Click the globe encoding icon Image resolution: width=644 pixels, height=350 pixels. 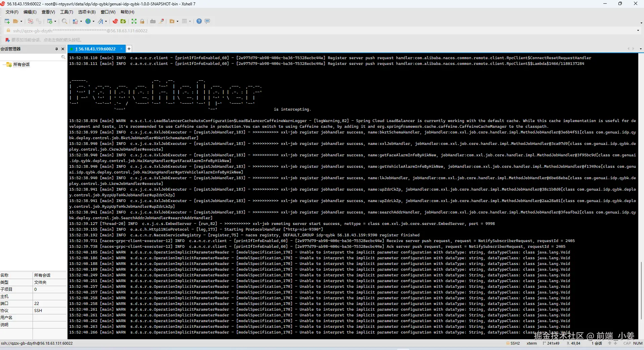coord(88,21)
